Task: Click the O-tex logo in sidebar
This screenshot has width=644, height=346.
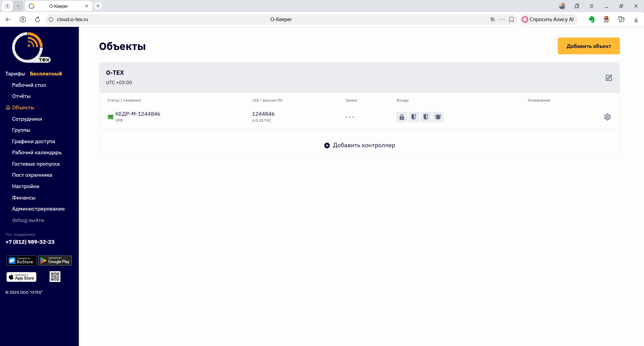Action: click(x=31, y=48)
